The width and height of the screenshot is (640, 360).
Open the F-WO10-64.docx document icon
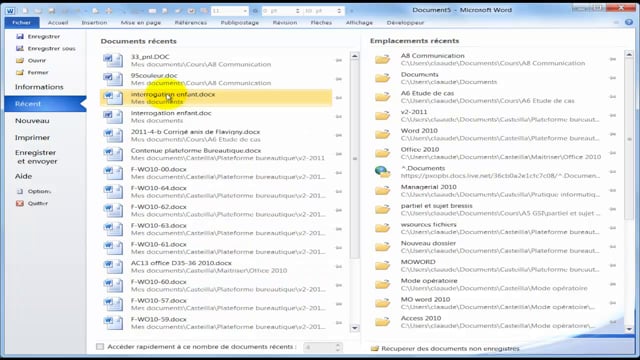(x=113, y=192)
